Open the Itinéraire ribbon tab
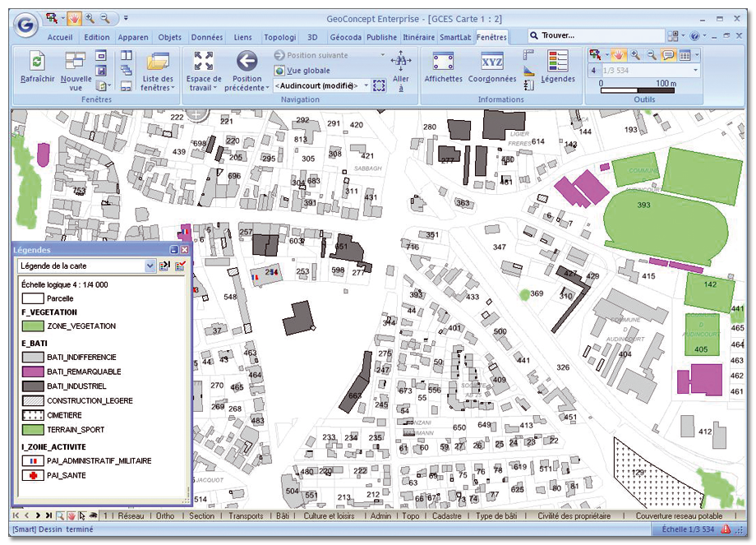Image resolution: width=756 pixels, height=545 pixels. 418,37
